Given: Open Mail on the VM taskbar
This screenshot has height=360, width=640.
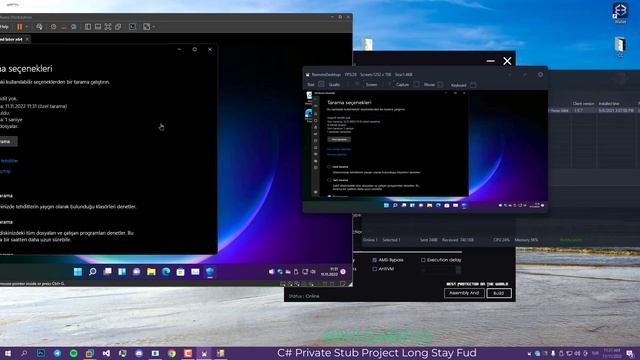Looking at the screenshot, I should click(195, 271).
